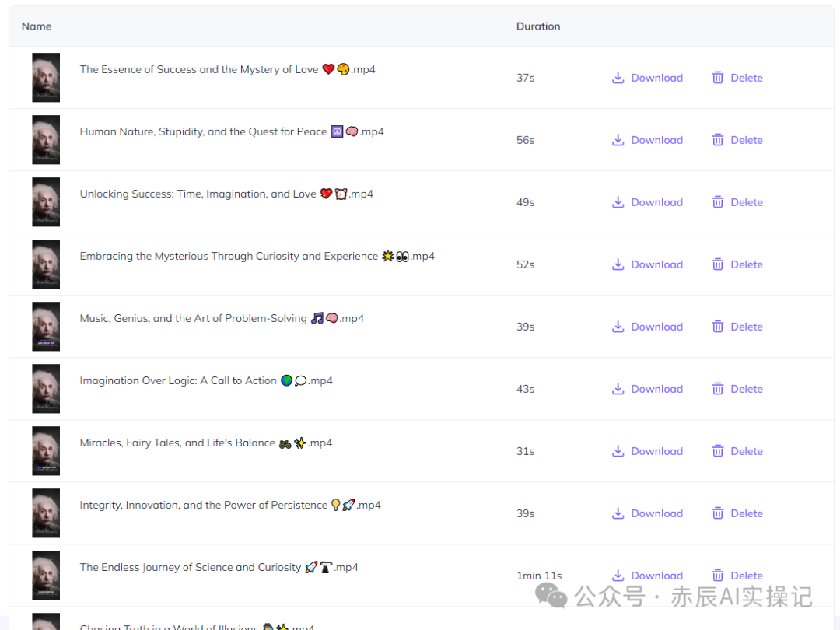840x630 pixels.
Task: Click trash icon for 'Miracles, Fairy Tales' video
Action: (x=718, y=451)
